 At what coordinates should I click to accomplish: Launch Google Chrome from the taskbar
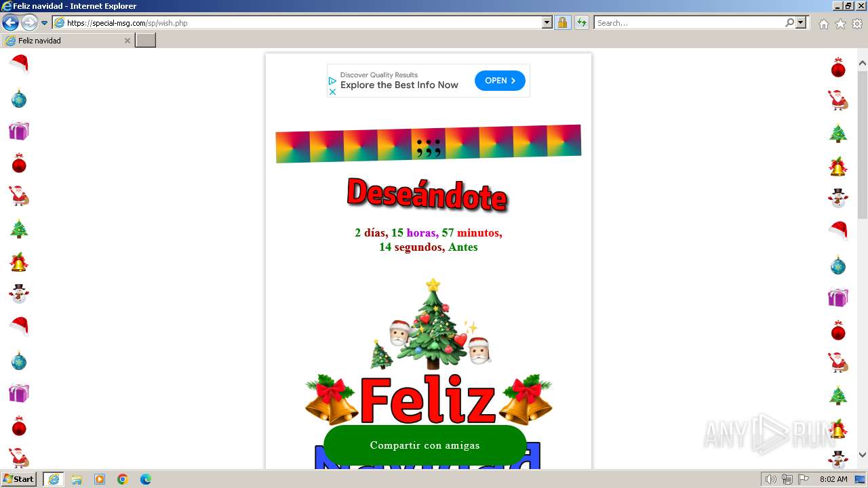123,479
